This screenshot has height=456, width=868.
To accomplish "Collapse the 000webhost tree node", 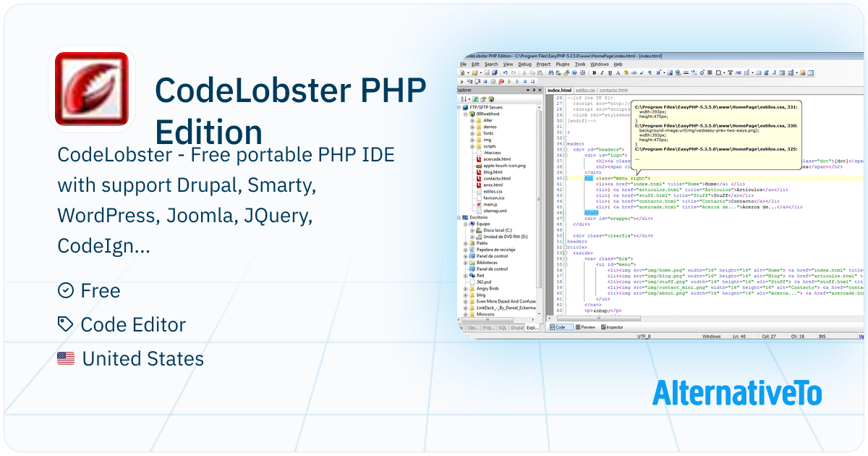I will (x=465, y=114).
